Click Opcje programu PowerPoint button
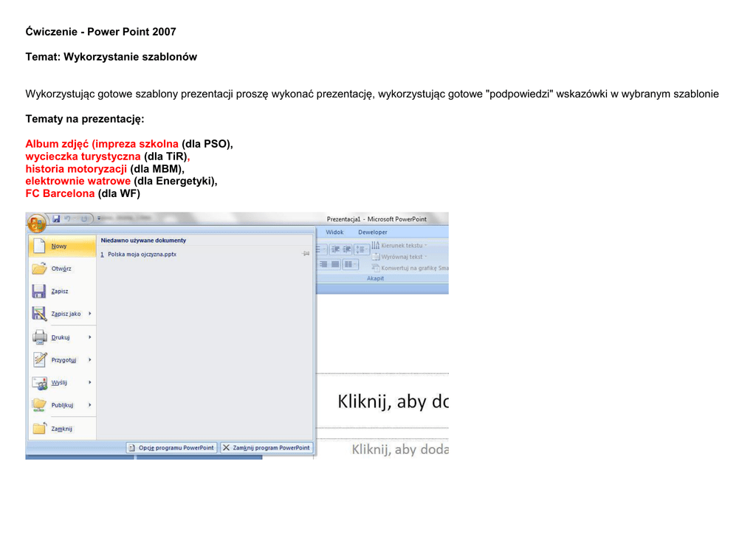 coord(171,448)
